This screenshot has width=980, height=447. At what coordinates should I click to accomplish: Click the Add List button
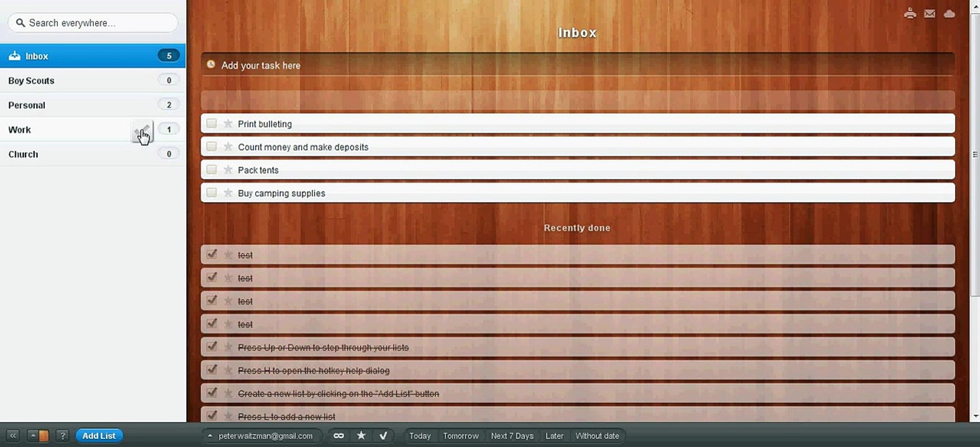click(x=99, y=436)
